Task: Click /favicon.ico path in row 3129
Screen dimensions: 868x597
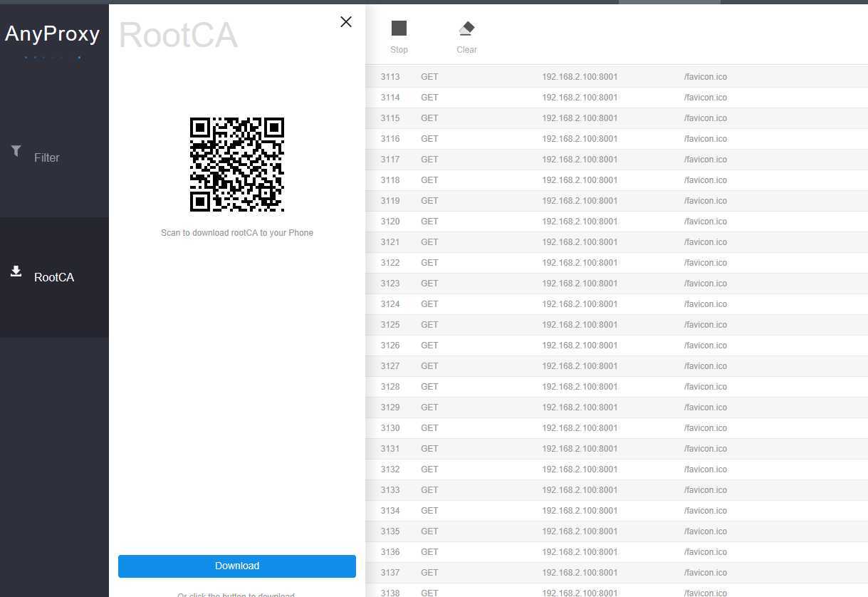Action: point(706,407)
